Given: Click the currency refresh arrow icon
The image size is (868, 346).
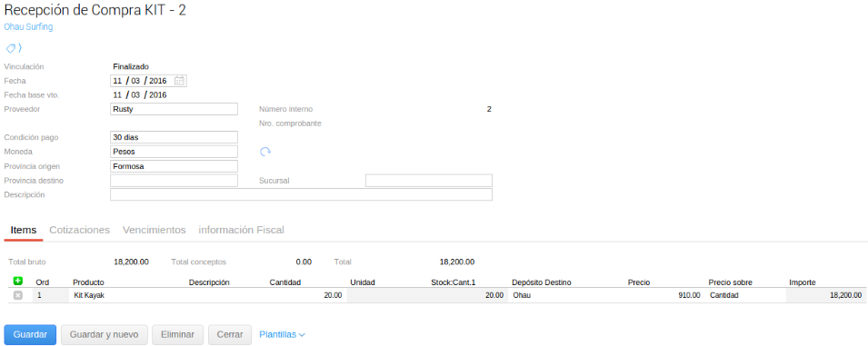Looking at the screenshot, I should click(x=265, y=152).
